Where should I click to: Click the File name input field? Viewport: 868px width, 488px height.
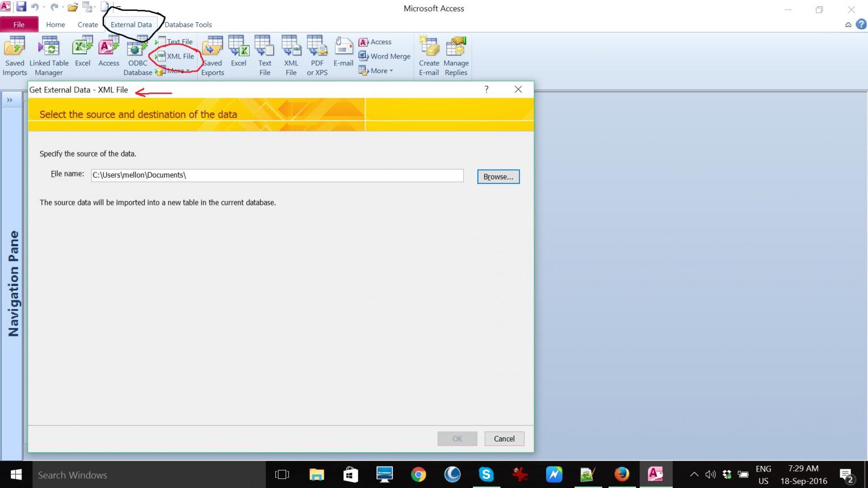coord(278,175)
